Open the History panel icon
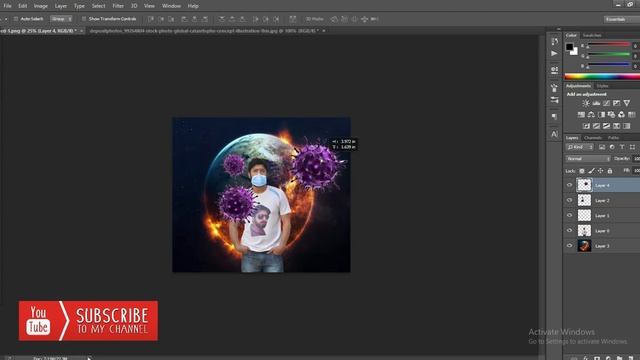This screenshot has height=360, width=640. coord(554,42)
